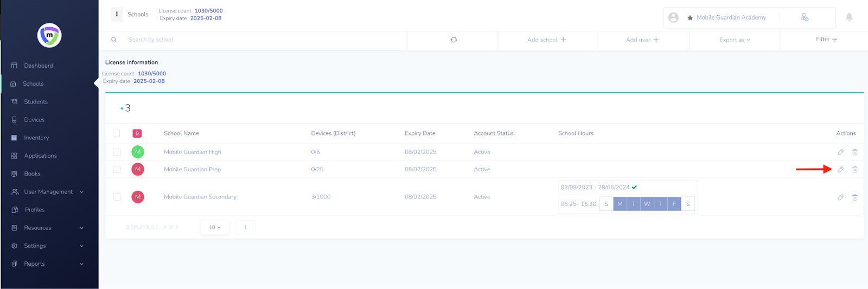Refresh the schools list
This screenshot has height=289, width=868.
tap(454, 40)
